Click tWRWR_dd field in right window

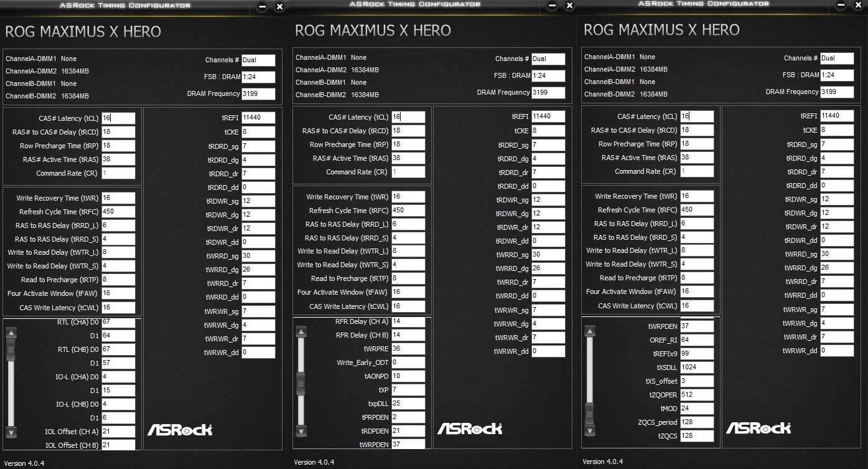tap(837, 351)
